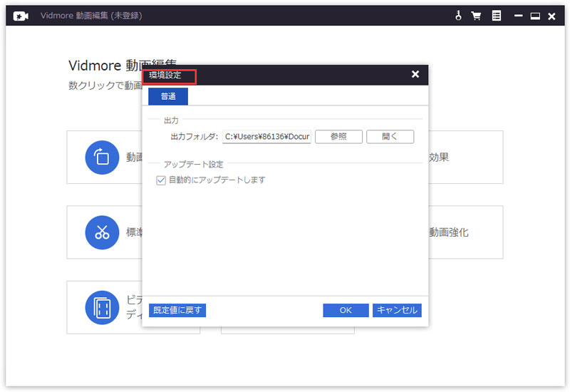Close the Vidmore main window
The height and width of the screenshot is (392, 570).
(x=551, y=16)
